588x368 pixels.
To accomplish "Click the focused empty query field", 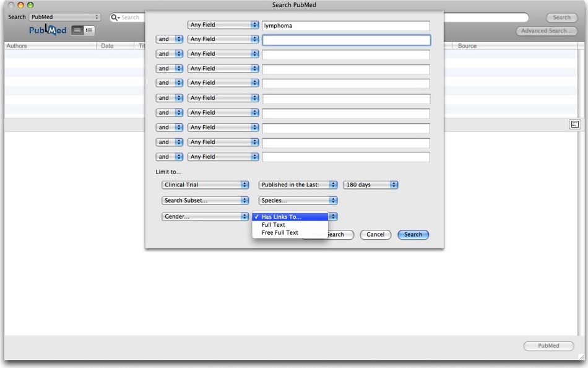I will 346,40.
